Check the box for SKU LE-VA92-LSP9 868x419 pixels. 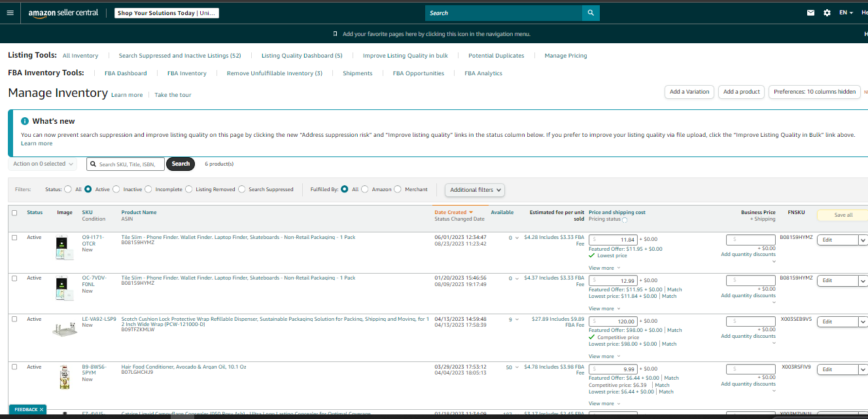point(14,319)
